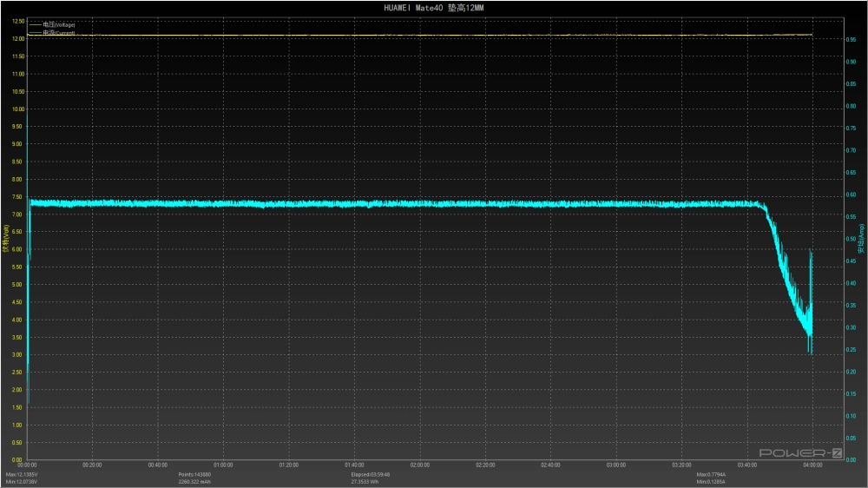The width and height of the screenshot is (868, 488).
Task: Click the 01:40:00 time axis label
Action: pos(354,465)
